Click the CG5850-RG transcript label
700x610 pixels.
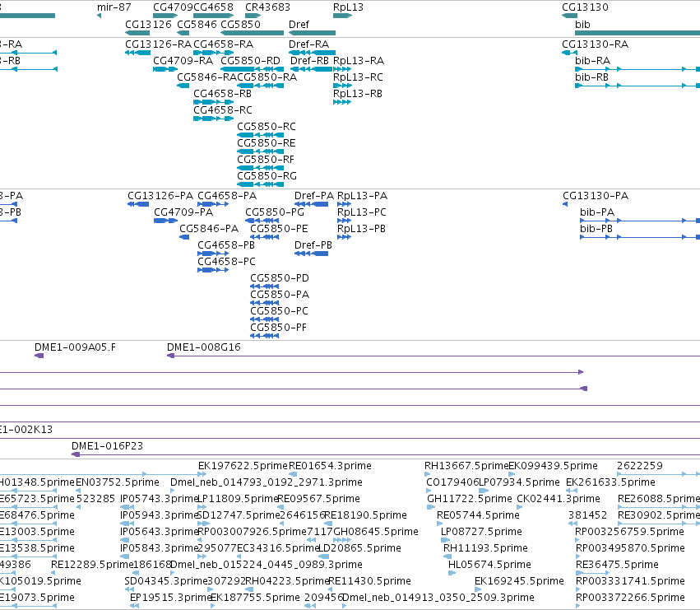click(x=267, y=176)
